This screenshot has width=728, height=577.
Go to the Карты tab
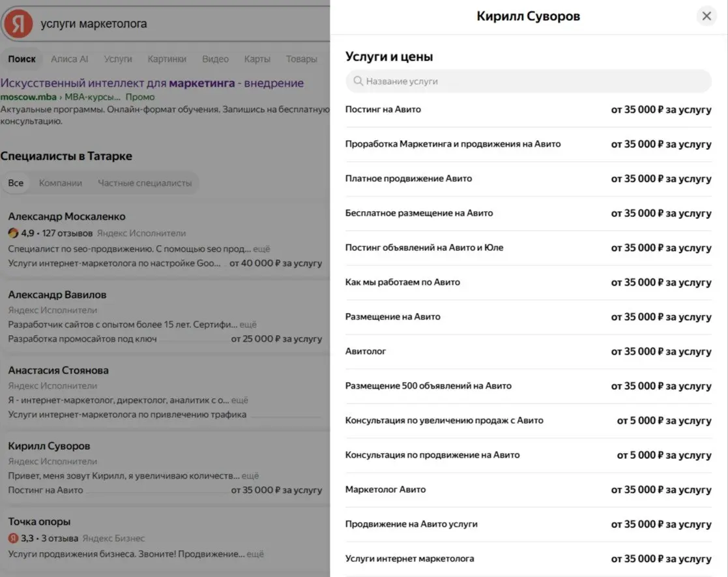point(257,59)
